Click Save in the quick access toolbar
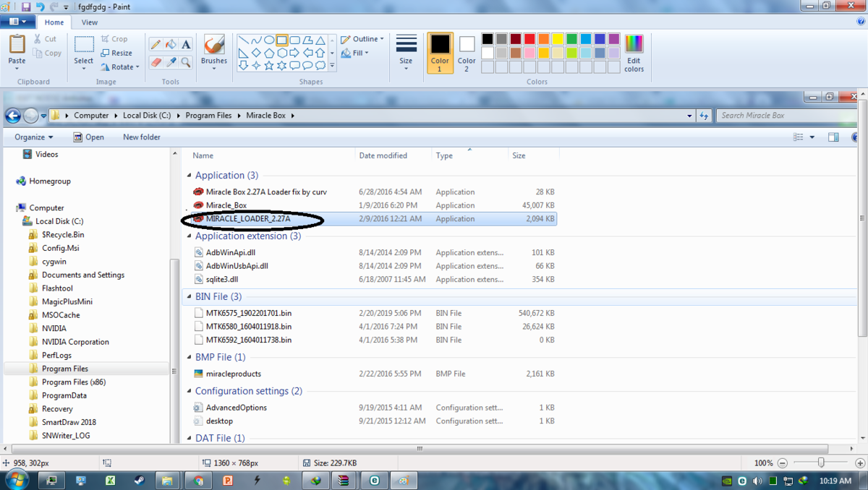The height and width of the screenshot is (490, 868). [x=26, y=7]
